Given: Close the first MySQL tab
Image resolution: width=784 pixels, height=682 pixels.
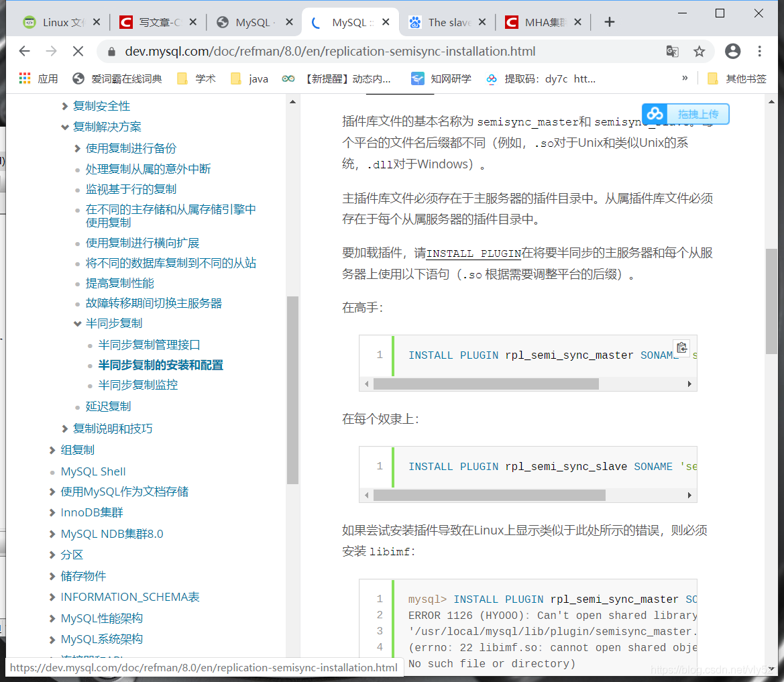Looking at the screenshot, I should coord(289,22).
